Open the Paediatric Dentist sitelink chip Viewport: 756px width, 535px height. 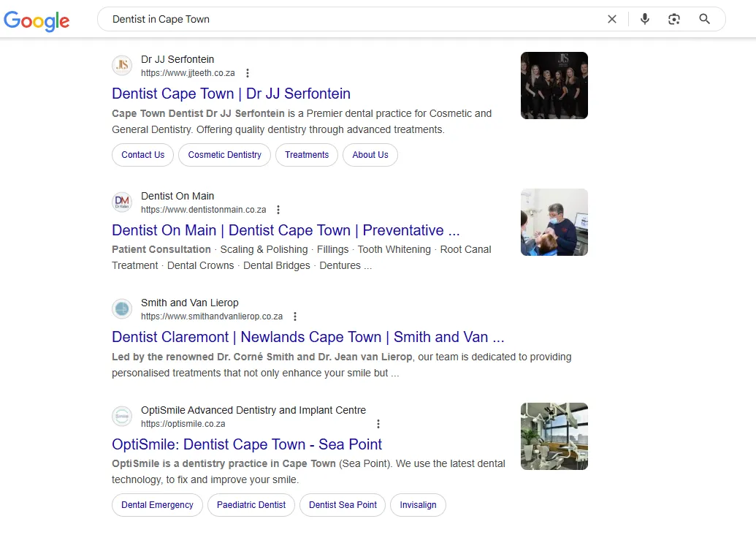[251, 505]
